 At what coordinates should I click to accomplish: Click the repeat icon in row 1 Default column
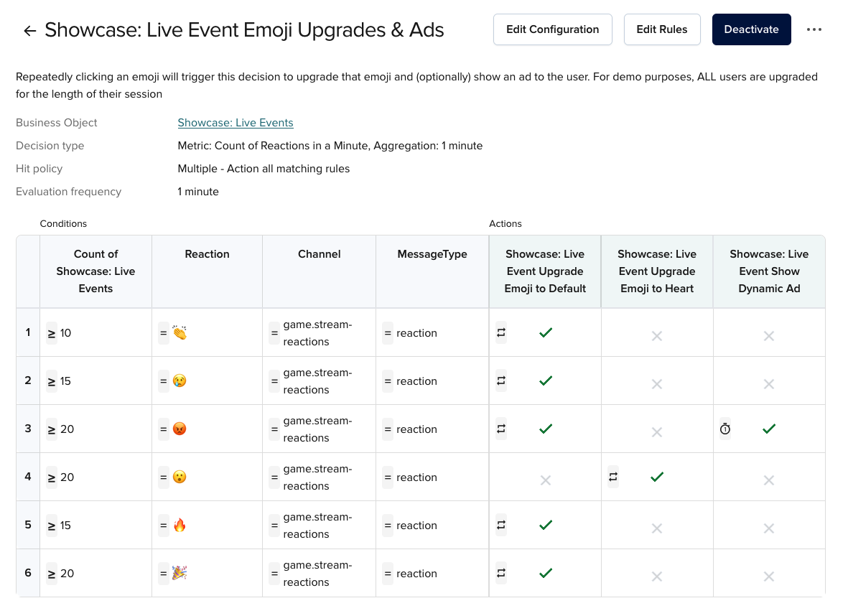[x=501, y=332]
